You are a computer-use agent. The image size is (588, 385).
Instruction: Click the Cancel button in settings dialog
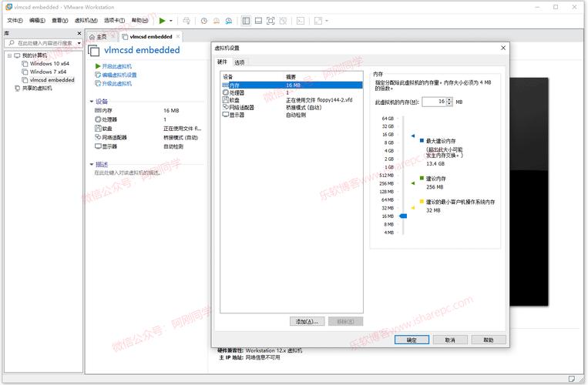pos(450,340)
